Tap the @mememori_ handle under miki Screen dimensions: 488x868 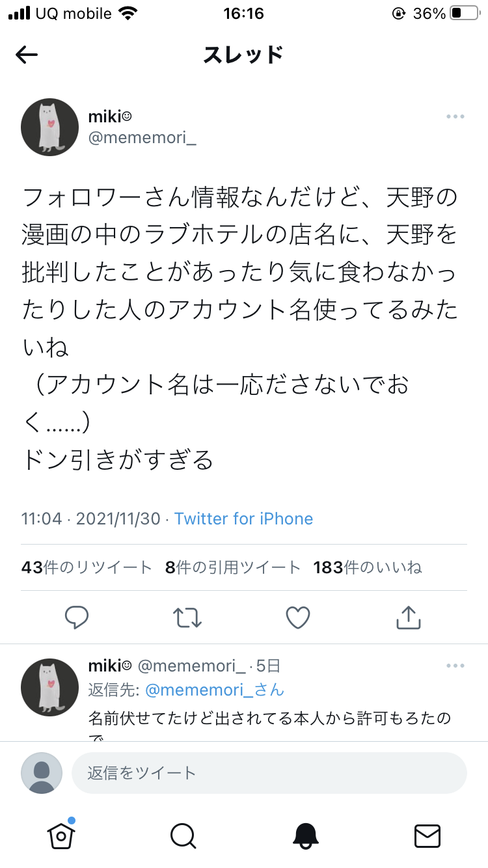pyautogui.click(x=142, y=139)
